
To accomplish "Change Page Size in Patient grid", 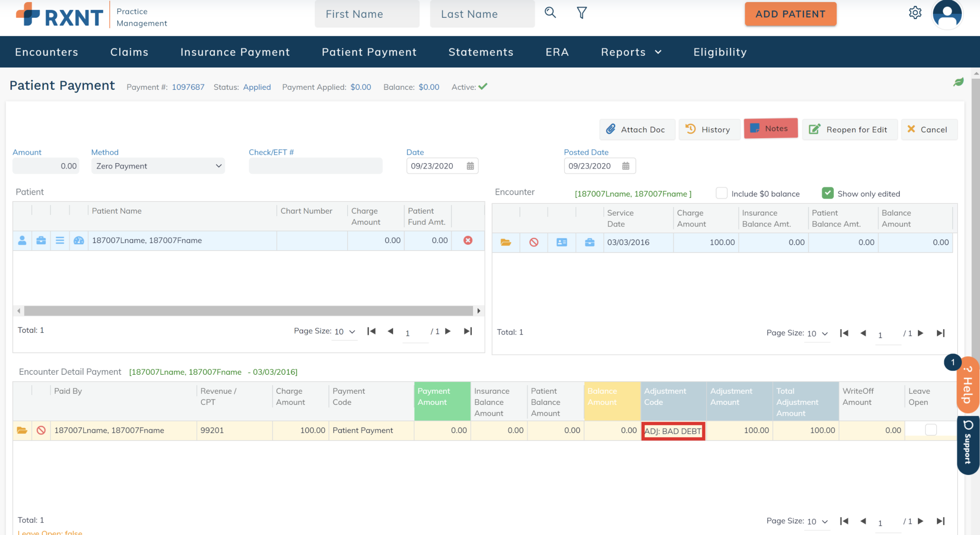I will (x=345, y=332).
